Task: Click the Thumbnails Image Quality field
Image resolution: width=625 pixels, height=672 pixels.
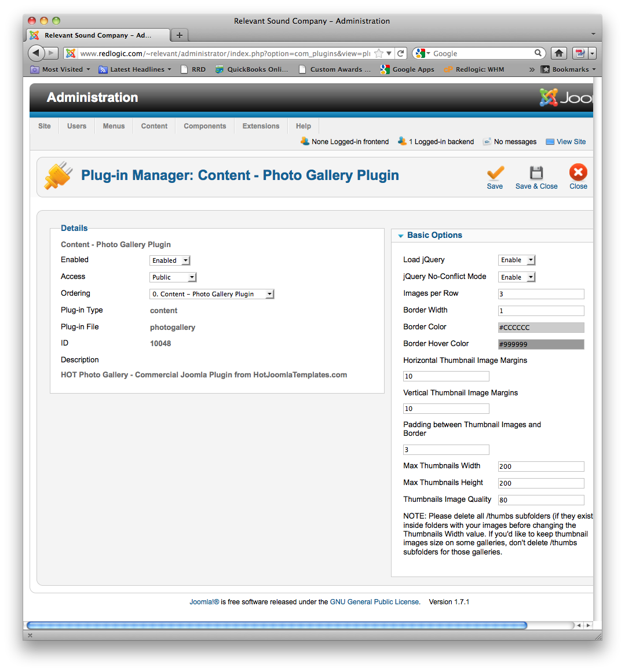Action: point(541,500)
